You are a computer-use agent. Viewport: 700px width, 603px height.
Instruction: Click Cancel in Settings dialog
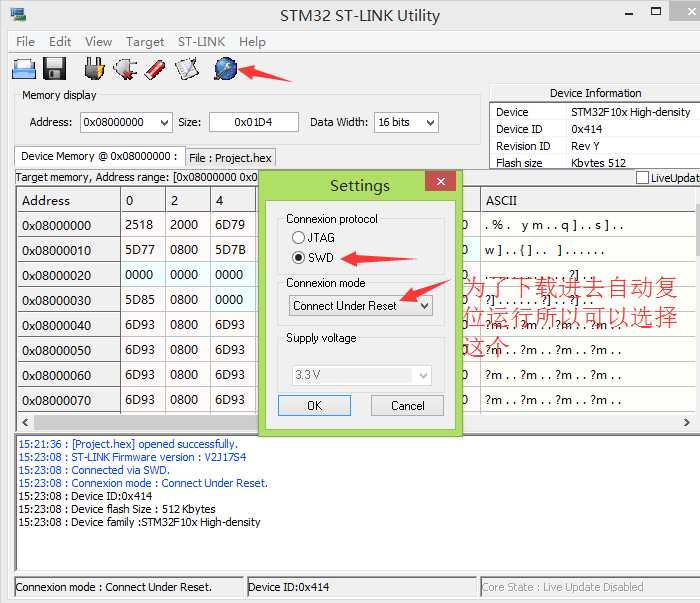(x=407, y=405)
